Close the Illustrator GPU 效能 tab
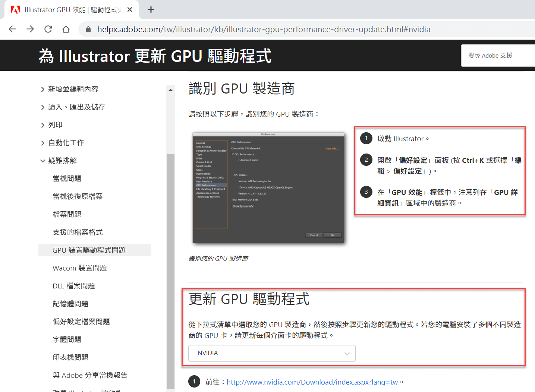The image size is (535, 392). [x=130, y=10]
